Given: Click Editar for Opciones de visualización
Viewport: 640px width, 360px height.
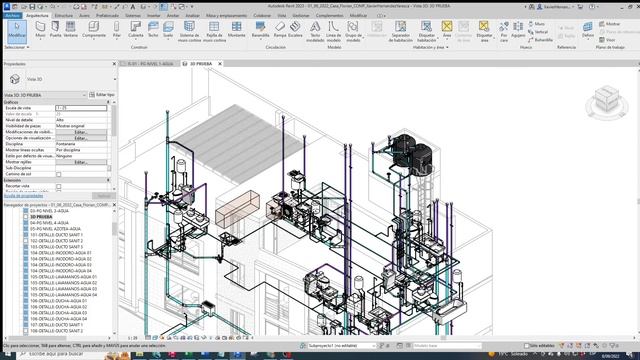Looking at the screenshot, I should pyautogui.click(x=81, y=138).
